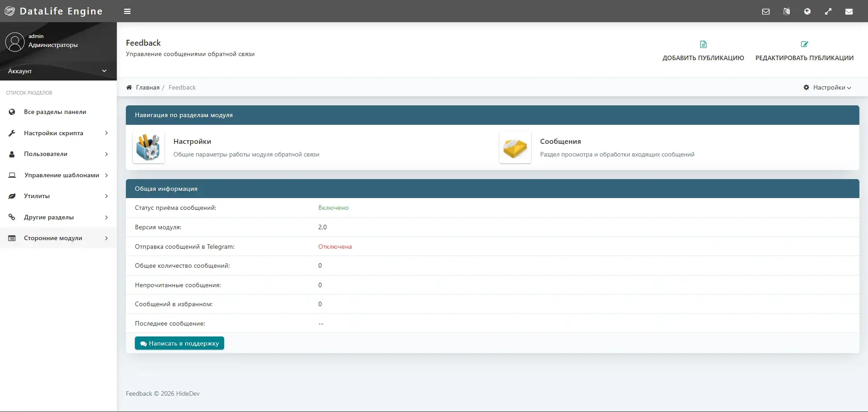Click the Включено status value
This screenshot has width=868, height=412.
(333, 208)
